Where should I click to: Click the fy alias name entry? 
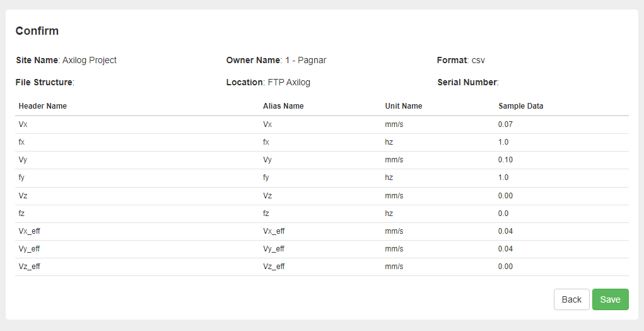266,178
